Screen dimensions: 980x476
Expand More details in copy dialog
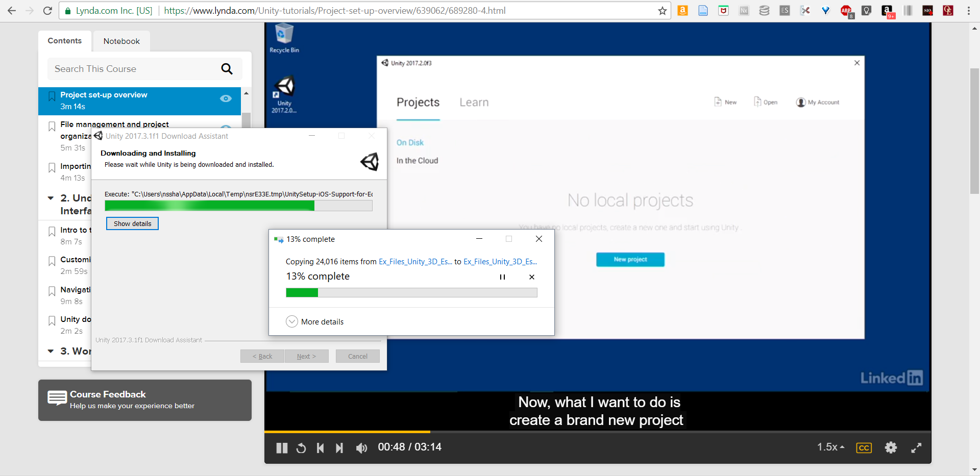click(x=315, y=321)
